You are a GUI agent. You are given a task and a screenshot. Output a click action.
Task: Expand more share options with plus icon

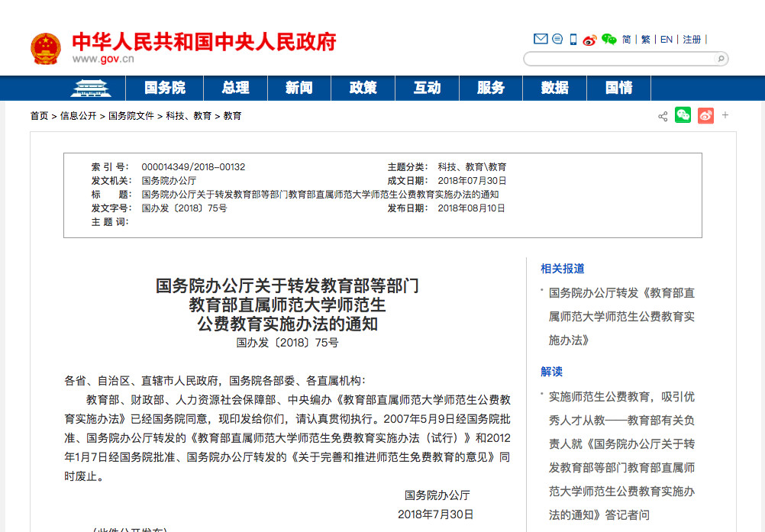click(725, 115)
